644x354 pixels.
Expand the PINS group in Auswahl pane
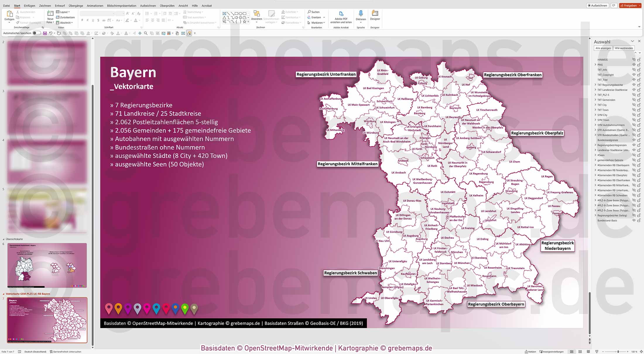tap(595, 65)
